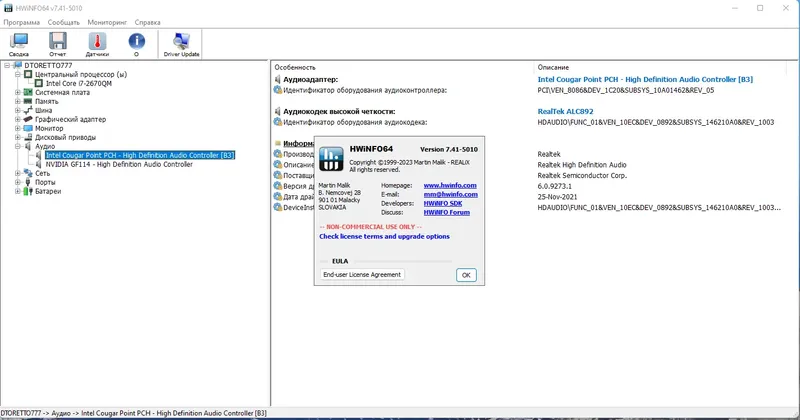The width and height of the screenshot is (800, 420).
Task: Click the battery icon beside Батареи
Action: [x=28, y=191]
